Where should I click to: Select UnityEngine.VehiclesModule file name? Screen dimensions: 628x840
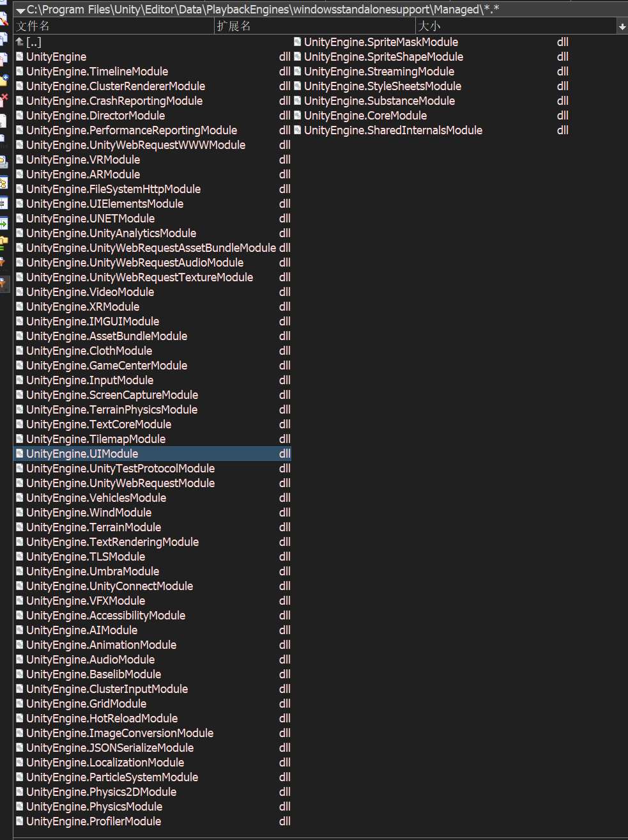click(x=96, y=498)
